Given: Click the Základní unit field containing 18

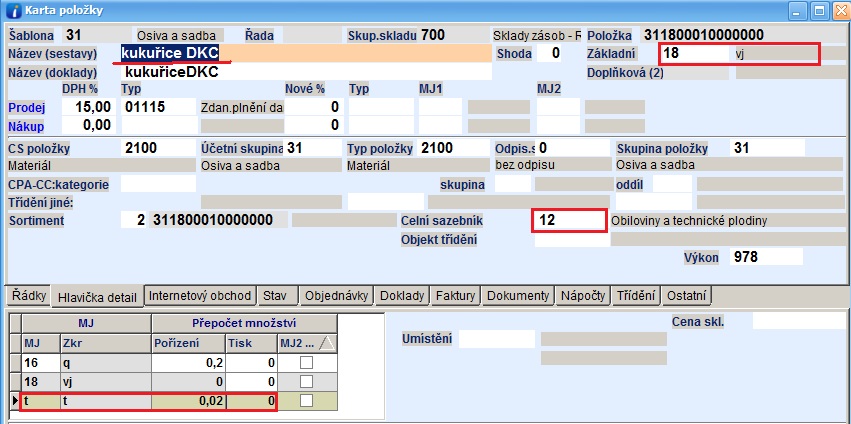Looking at the screenshot, I should [x=695, y=53].
